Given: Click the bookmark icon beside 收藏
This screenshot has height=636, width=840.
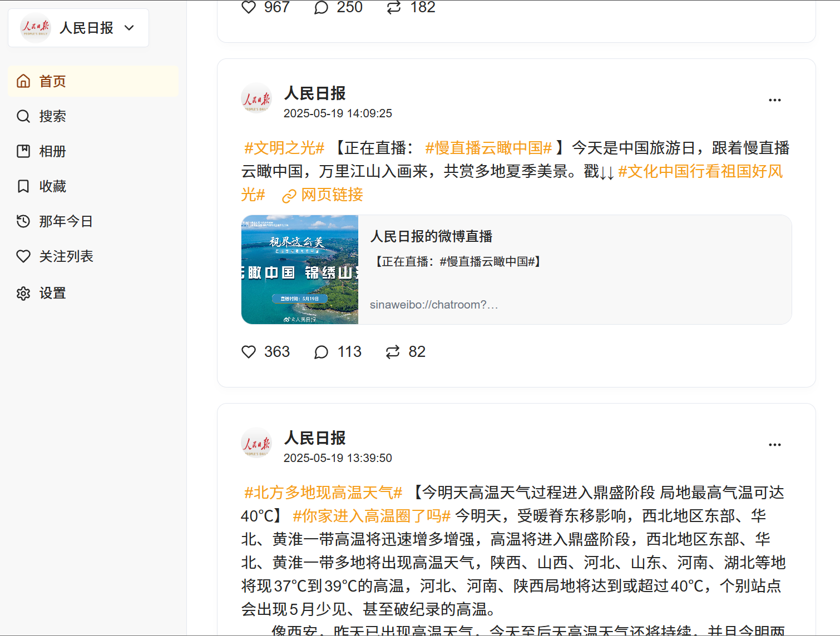Looking at the screenshot, I should 23,186.
